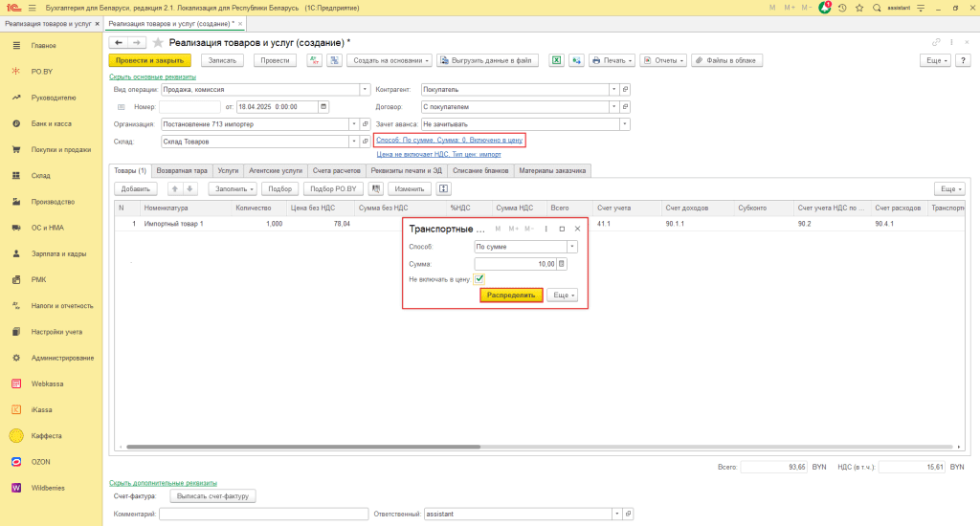Click the horizontal table scrollbar

pyautogui.click(x=303, y=447)
